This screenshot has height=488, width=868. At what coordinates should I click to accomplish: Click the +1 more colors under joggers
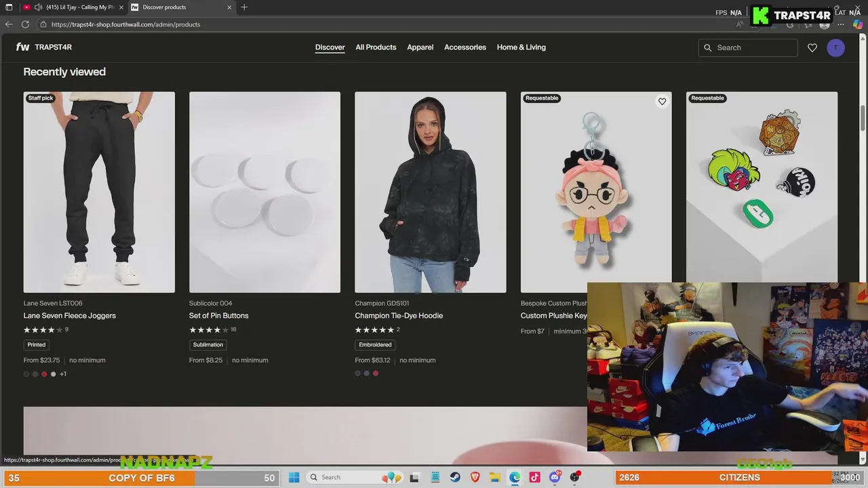pyautogui.click(x=63, y=374)
